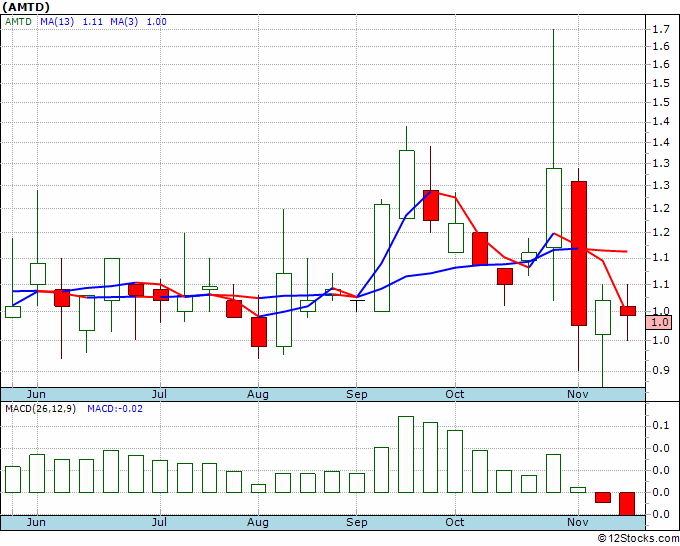Click the 1.7 price axis label
Viewport: 680px width, 546px height.
pyautogui.click(x=660, y=29)
